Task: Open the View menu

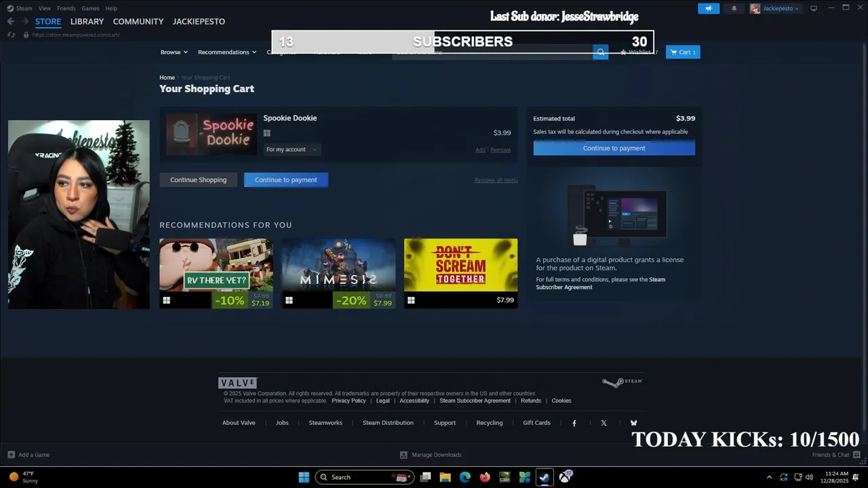Action: pyautogui.click(x=45, y=8)
